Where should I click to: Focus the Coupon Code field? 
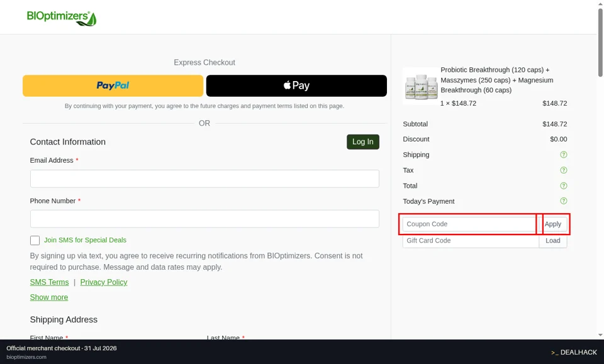470,224
